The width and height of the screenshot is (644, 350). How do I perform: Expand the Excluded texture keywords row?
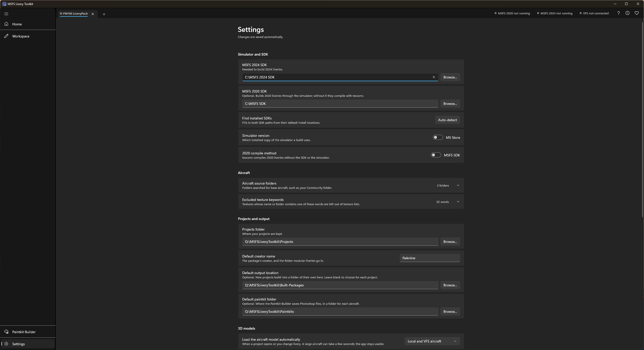point(351,202)
